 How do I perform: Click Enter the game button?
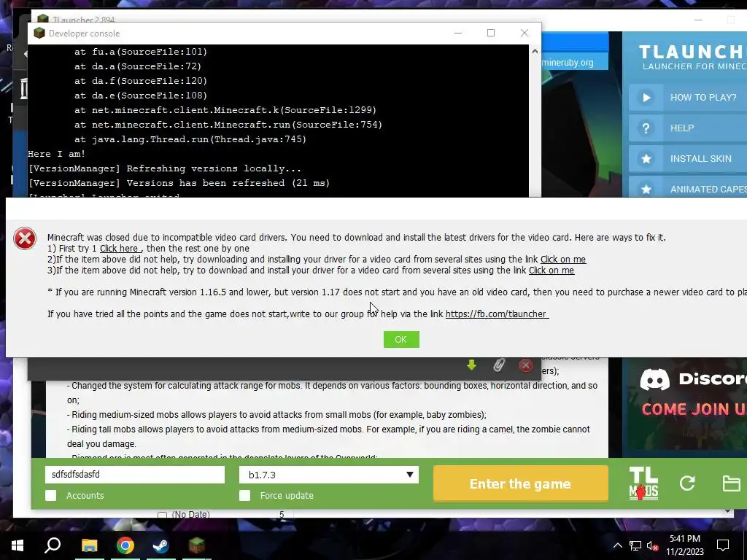[520, 484]
